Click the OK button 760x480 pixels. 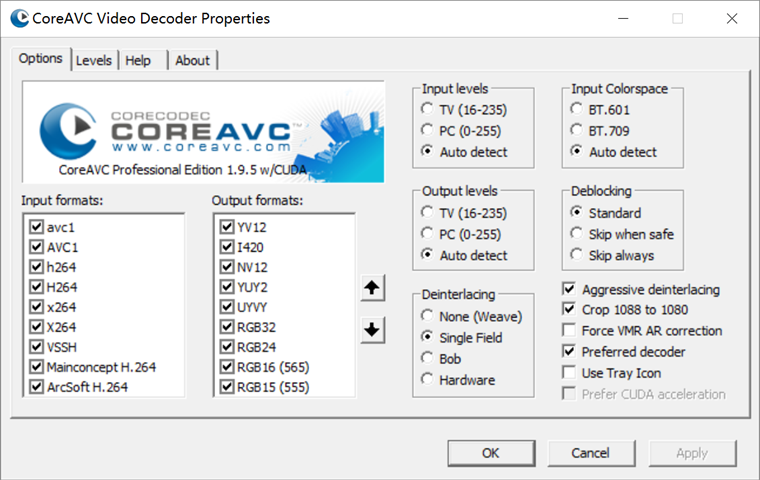[490, 453]
